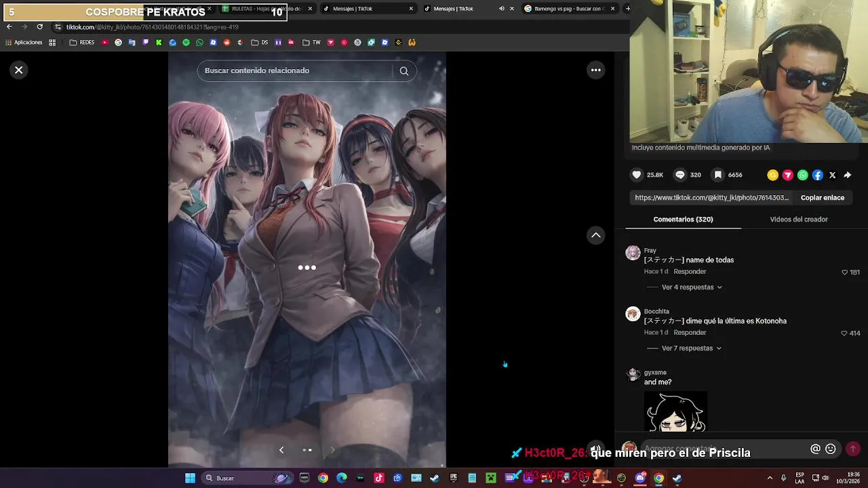This screenshot has height=488, width=868.
Task: Insert a mention with the @ icon
Action: 815,449
